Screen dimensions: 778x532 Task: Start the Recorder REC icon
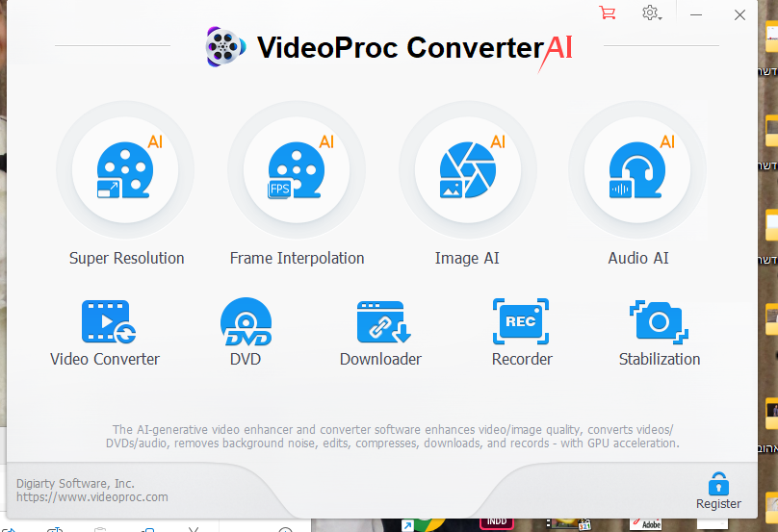coord(521,321)
